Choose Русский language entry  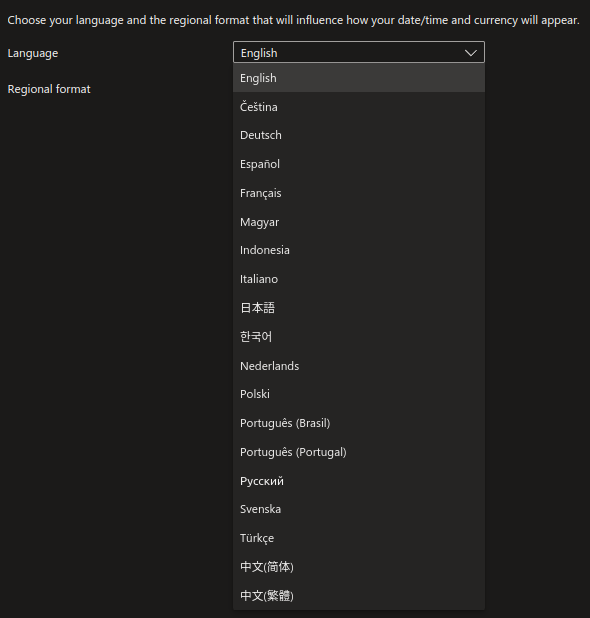coord(359,481)
